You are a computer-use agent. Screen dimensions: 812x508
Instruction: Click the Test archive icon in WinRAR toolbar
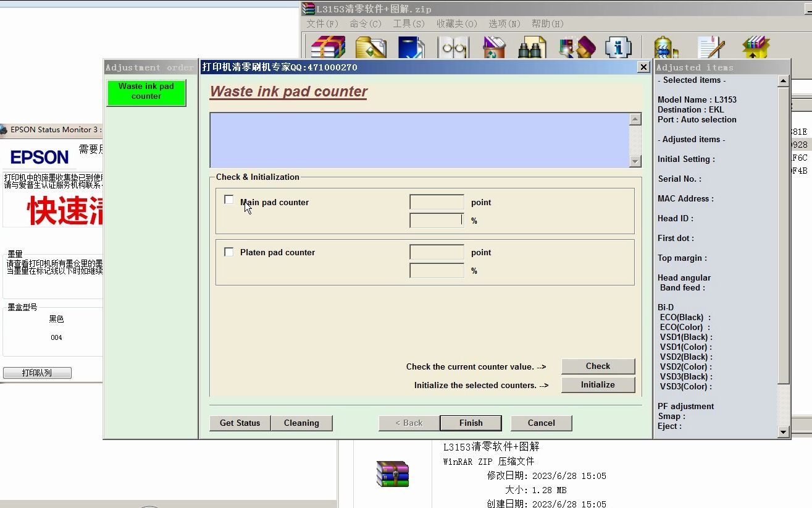coord(411,48)
